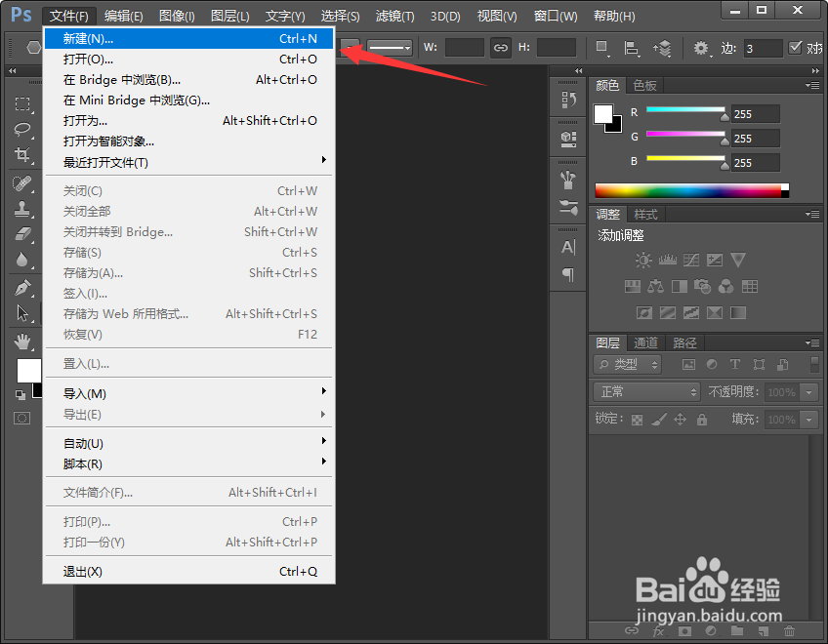This screenshot has width=828, height=644.
Task: Open layer filter 类型 dropdown
Action: point(628,364)
